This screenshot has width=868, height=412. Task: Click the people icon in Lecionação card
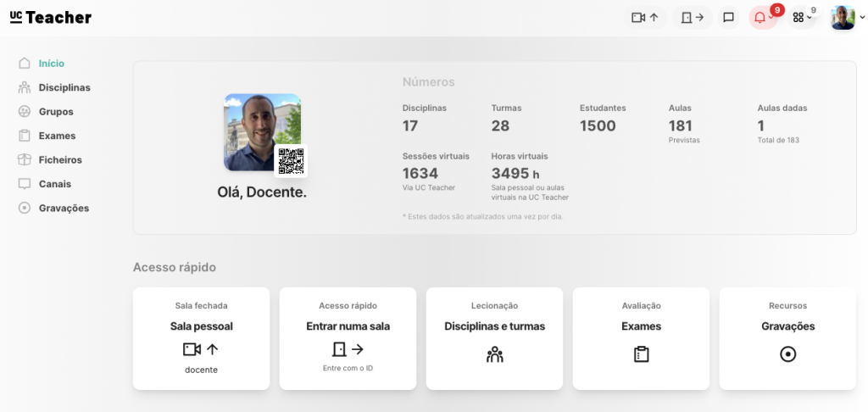[x=494, y=354]
